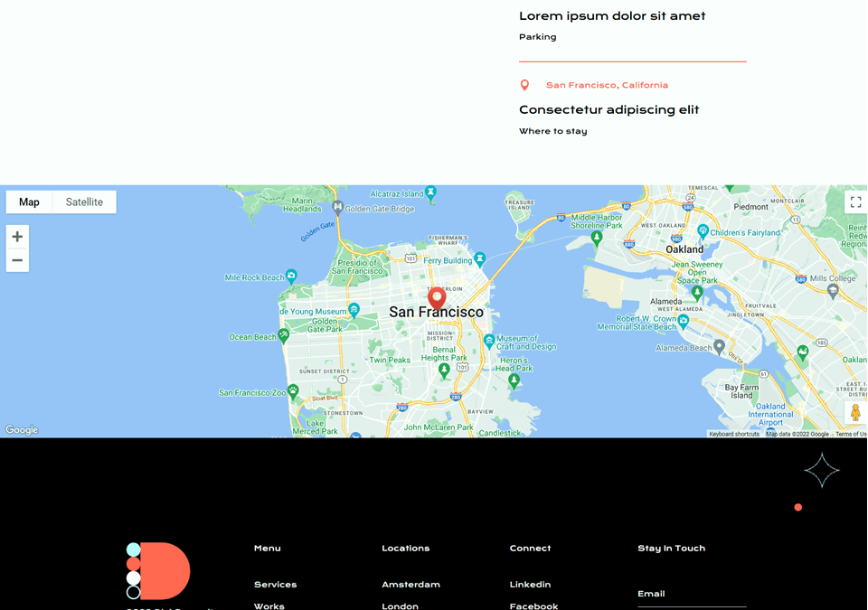Go to the Amsterdam location link
This screenshot has height=610, width=868.
(410, 585)
